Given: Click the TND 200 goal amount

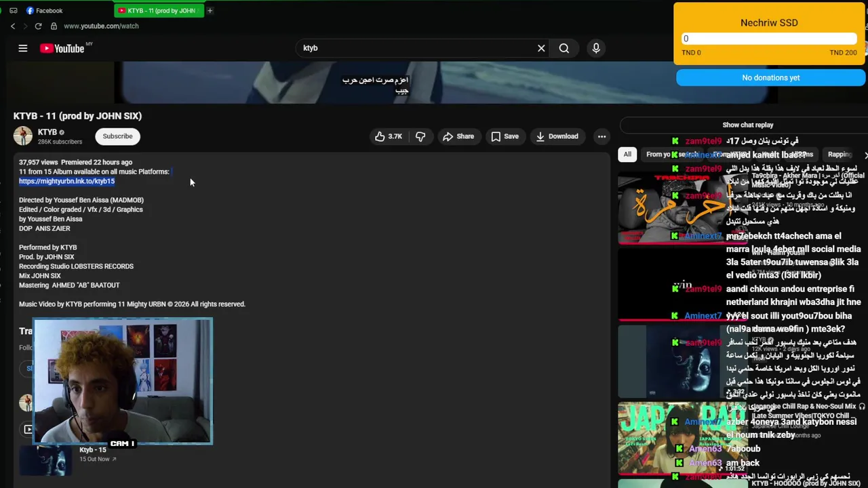Looking at the screenshot, I should tap(843, 52).
